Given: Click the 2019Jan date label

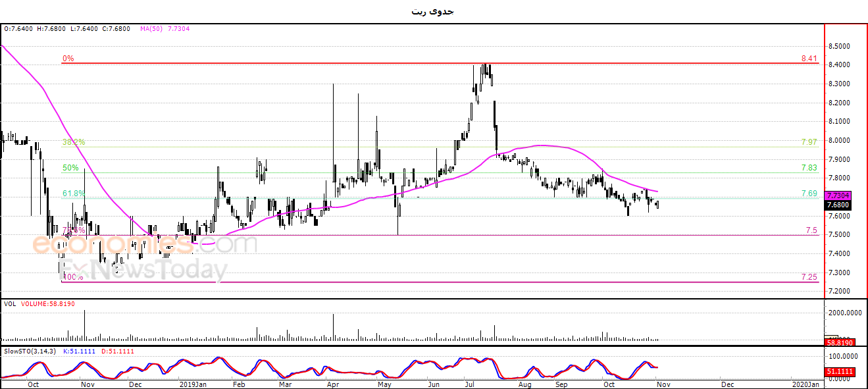Looking at the screenshot, I should tap(193, 383).
